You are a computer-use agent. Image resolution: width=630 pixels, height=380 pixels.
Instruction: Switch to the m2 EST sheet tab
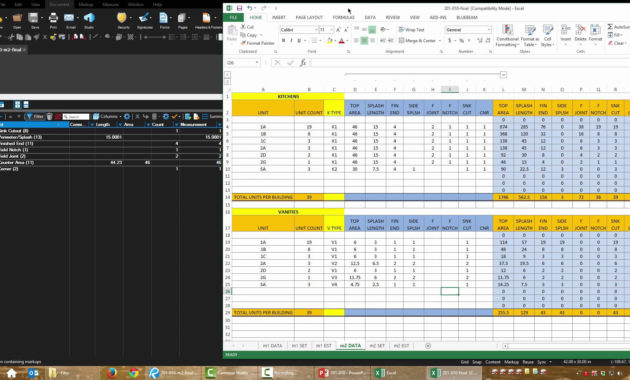[x=401, y=346]
